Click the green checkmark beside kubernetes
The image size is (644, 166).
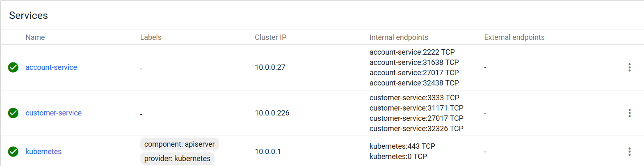pos(13,152)
